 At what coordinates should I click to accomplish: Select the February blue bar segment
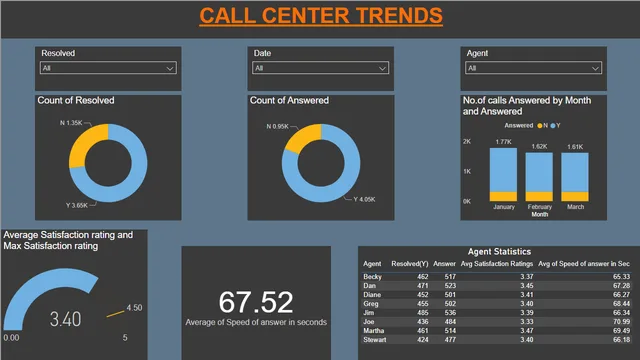539,172
